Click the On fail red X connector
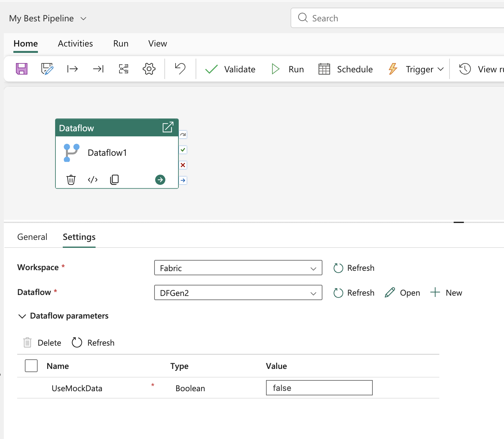Image resolution: width=504 pixels, height=439 pixels. pos(183,165)
